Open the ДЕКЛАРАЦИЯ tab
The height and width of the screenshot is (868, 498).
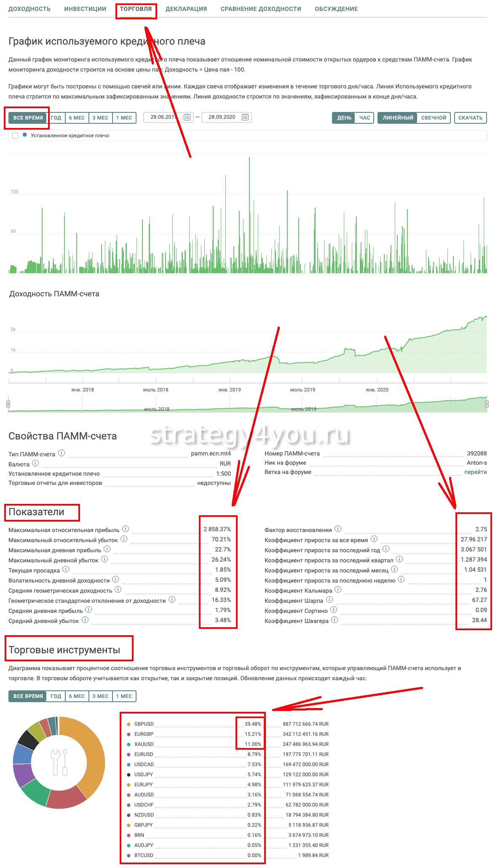pos(186,9)
